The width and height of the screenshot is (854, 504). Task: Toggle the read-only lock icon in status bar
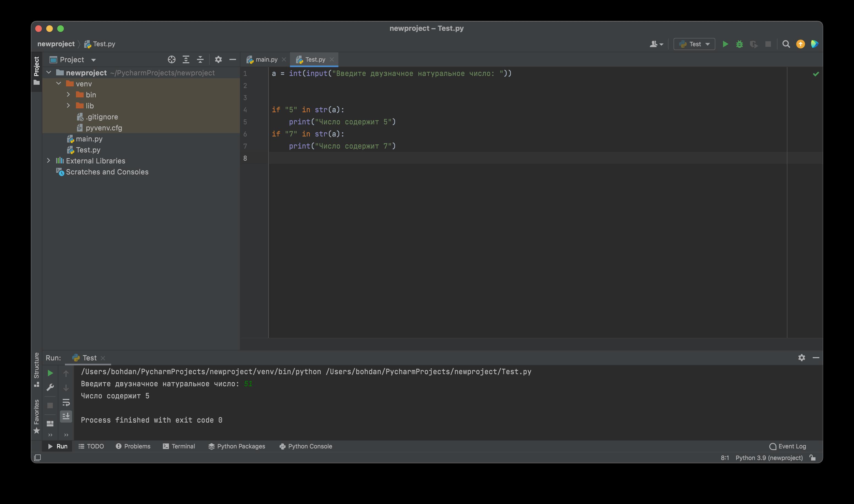(x=812, y=458)
